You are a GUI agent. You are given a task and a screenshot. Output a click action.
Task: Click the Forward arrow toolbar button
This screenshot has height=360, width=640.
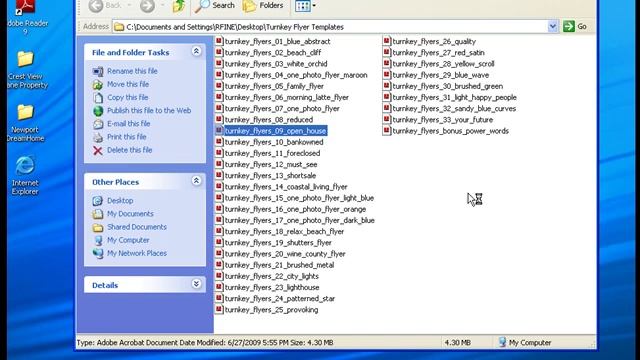[x=147, y=6]
